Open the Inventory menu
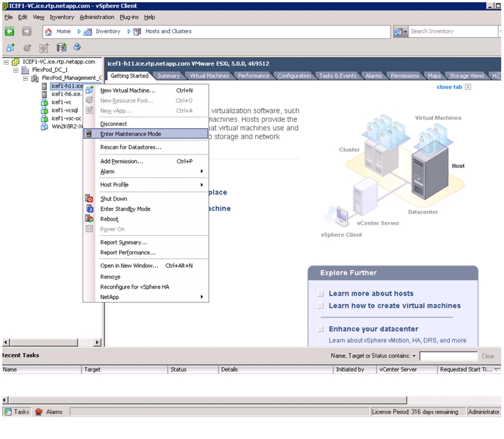The width and height of the screenshot is (504, 439). click(x=62, y=17)
